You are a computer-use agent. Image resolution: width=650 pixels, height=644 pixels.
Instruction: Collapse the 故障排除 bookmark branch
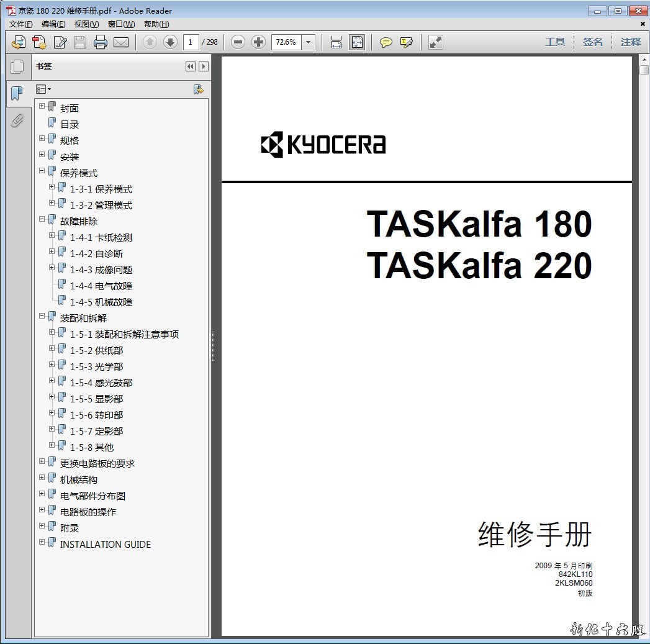tap(42, 219)
